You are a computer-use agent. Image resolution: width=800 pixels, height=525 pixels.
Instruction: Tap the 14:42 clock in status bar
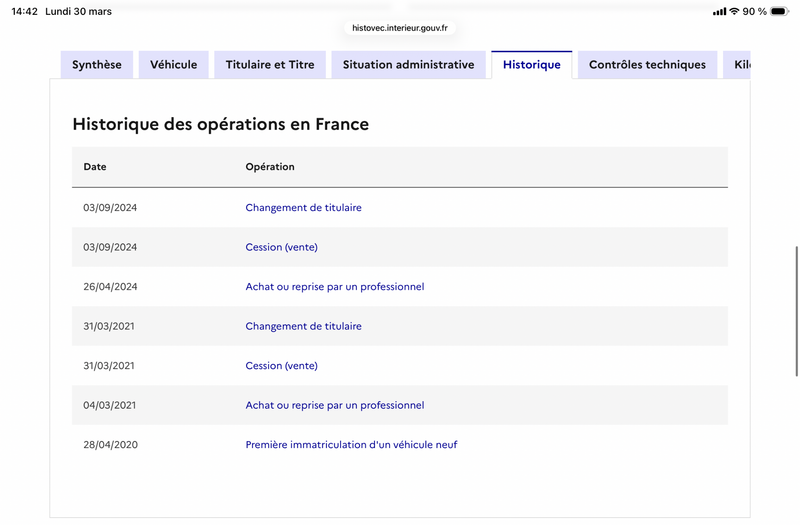(25, 12)
